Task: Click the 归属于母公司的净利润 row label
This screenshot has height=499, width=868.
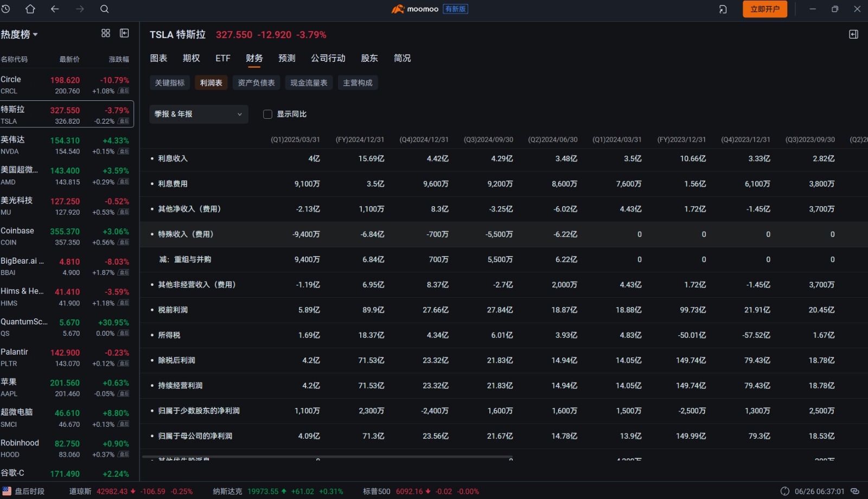Action: tap(195, 436)
